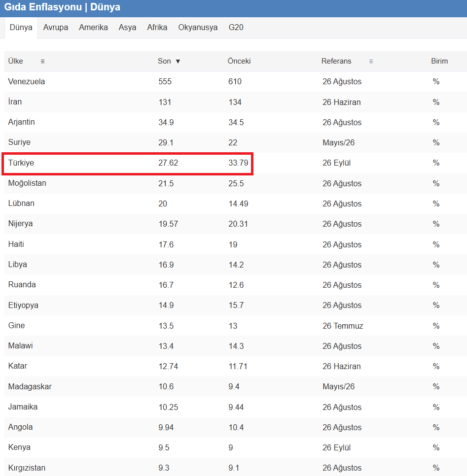
Task: Open the Malawi country link
Action: tap(20, 346)
